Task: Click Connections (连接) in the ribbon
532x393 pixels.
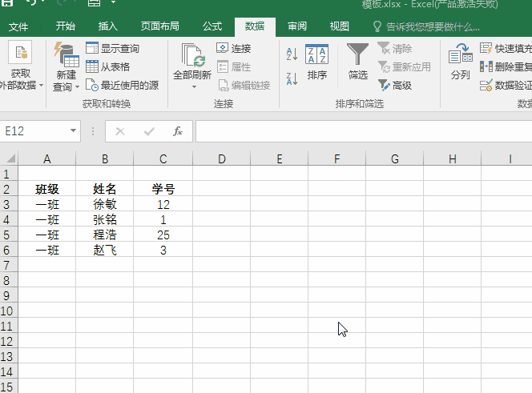Action: [233, 49]
